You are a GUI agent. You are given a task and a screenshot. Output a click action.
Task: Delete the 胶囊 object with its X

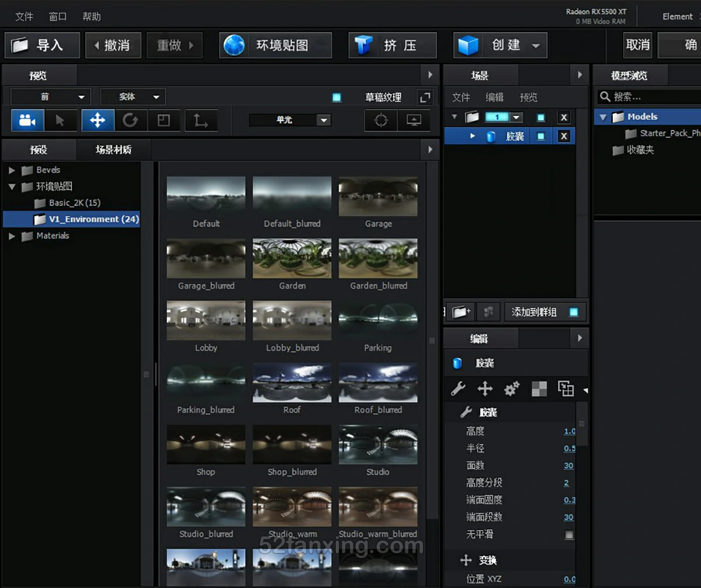click(564, 137)
